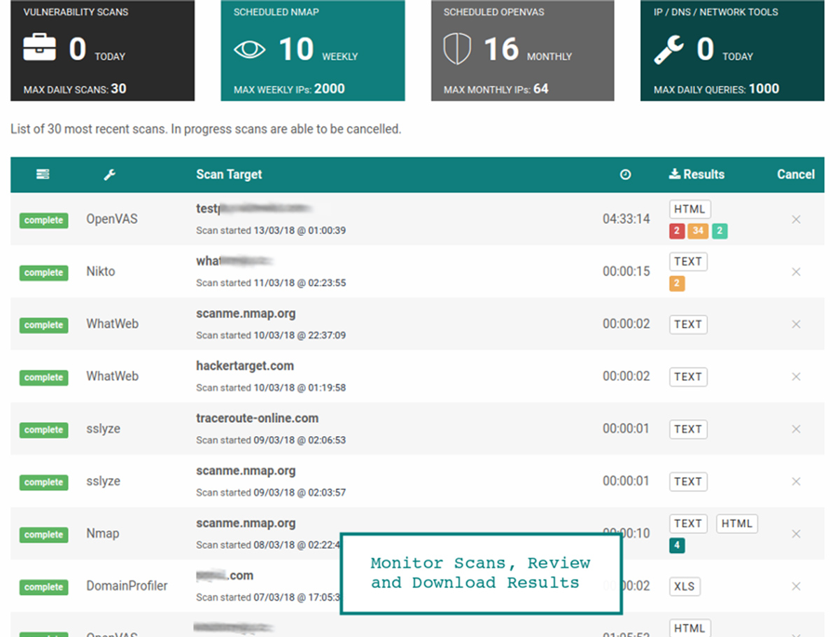This screenshot has width=840, height=637.
Task: Click the shield icon in Scheduled OpenVAS card
Action: 456,50
